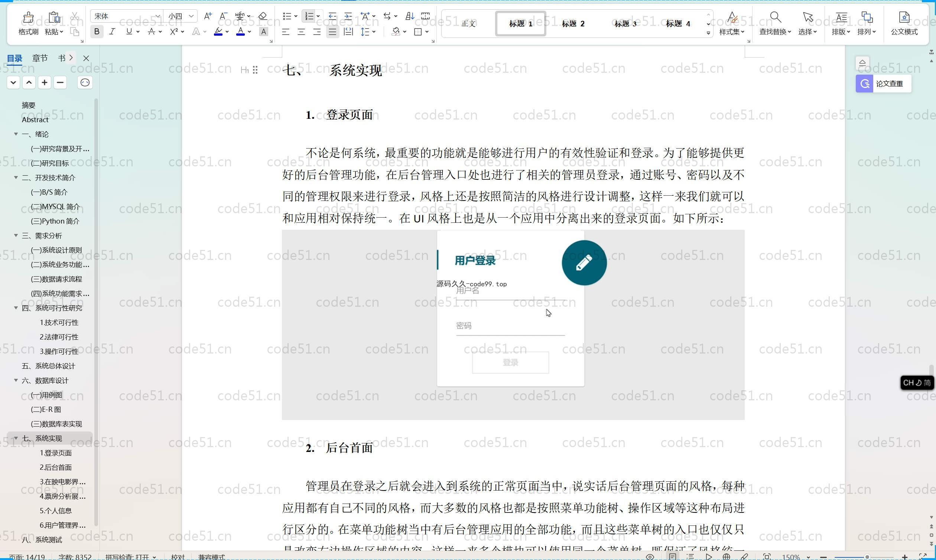Click the pencil edit button on login image
This screenshot has height=560, width=936.
(584, 263)
